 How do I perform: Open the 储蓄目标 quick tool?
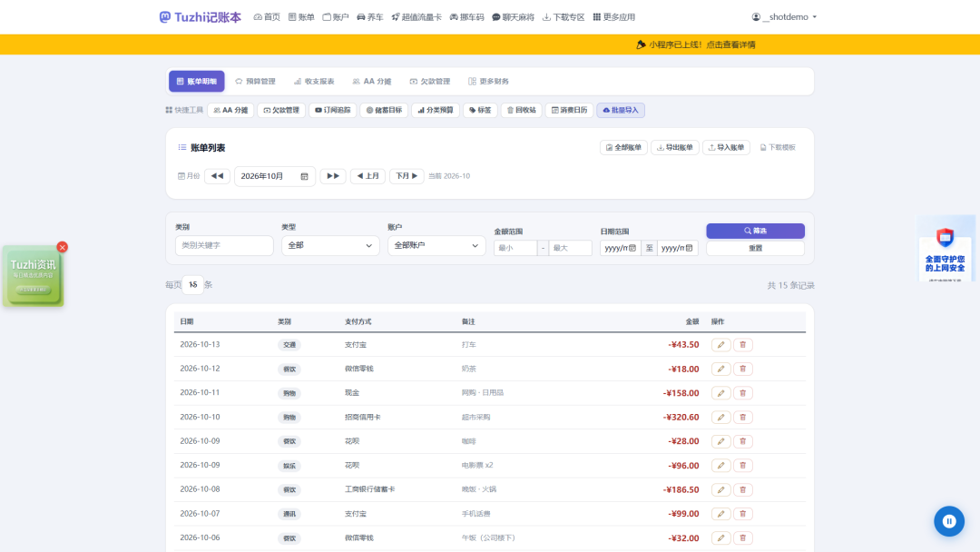point(384,110)
